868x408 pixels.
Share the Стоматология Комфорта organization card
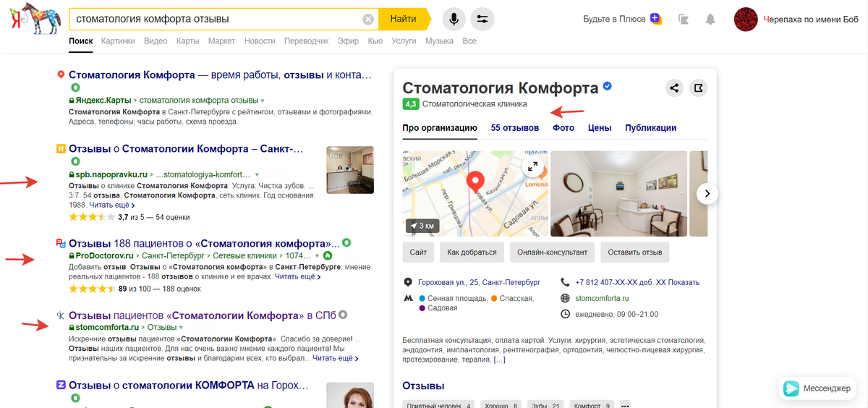click(x=674, y=88)
